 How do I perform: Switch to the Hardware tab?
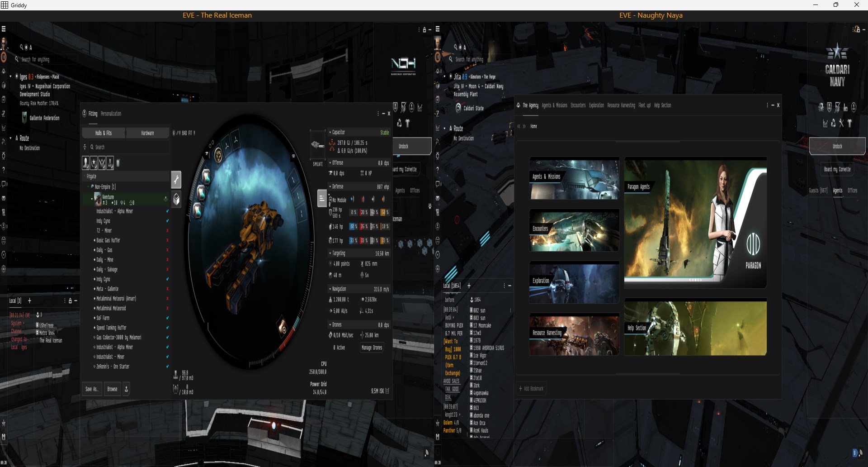tap(147, 133)
